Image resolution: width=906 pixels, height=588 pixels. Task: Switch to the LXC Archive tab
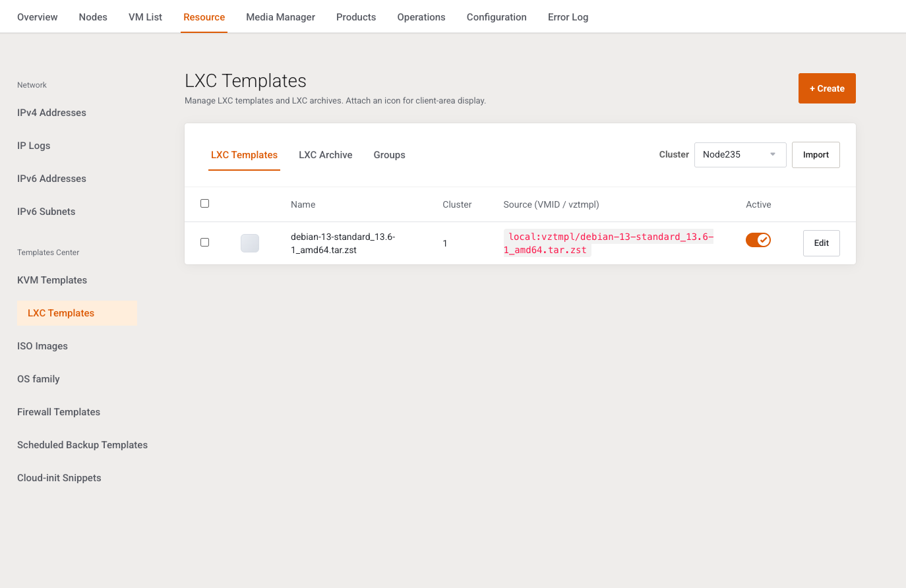[x=326, y=155]
